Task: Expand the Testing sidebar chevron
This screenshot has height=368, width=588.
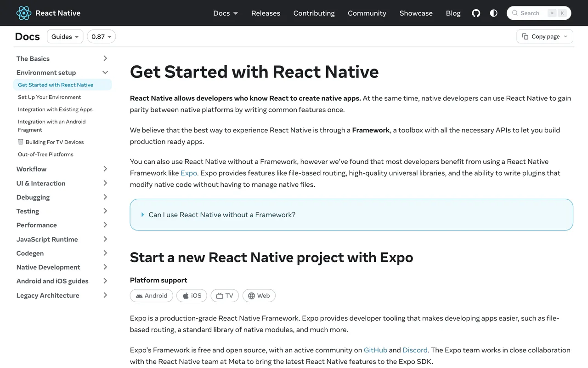Action: point(105,211)
